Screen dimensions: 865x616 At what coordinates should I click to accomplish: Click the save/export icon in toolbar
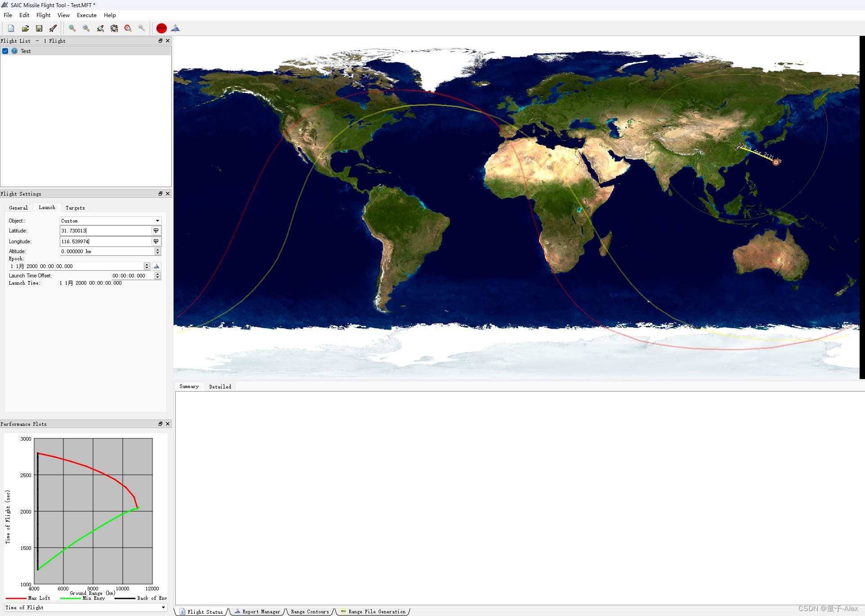pos(38,28)
